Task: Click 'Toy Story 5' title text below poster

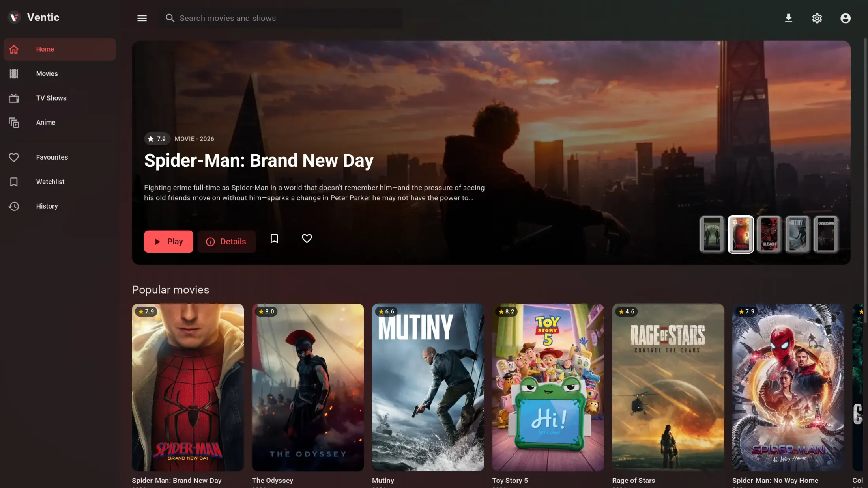Action: 510,481
